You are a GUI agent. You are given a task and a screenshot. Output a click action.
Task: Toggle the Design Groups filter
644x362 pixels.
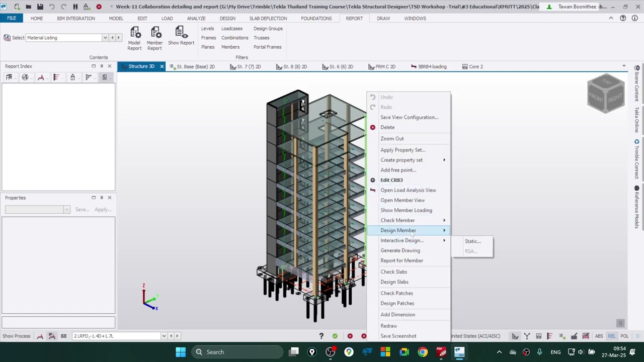(x=268, y=29)
